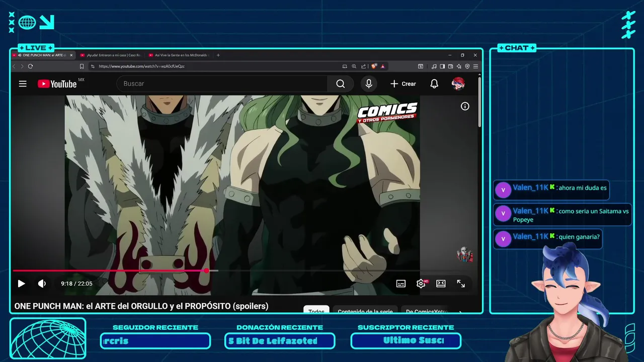Focus the Buscar search field
The width and height of the screenshot is (644, 362).
click(x=222, y=84)
